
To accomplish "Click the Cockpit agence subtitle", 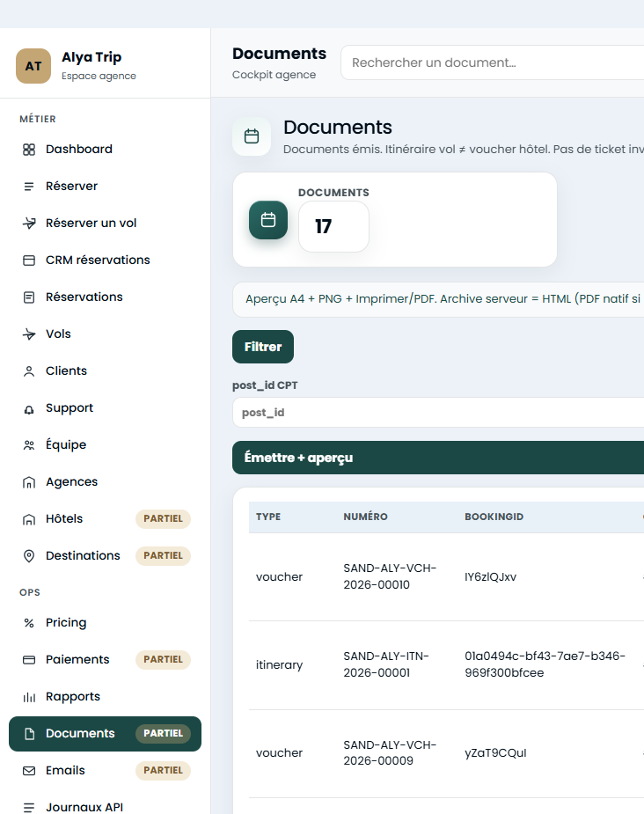I will click(x=274, y=75).
